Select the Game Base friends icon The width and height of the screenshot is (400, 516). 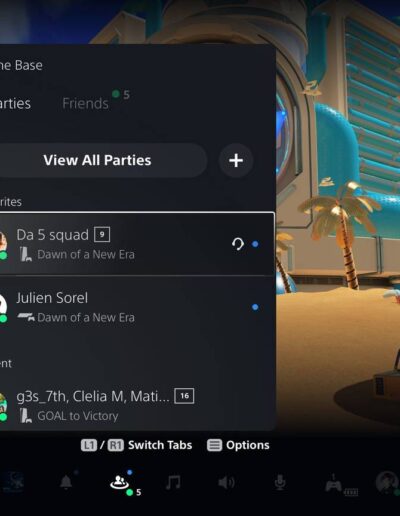click(119, 483)
